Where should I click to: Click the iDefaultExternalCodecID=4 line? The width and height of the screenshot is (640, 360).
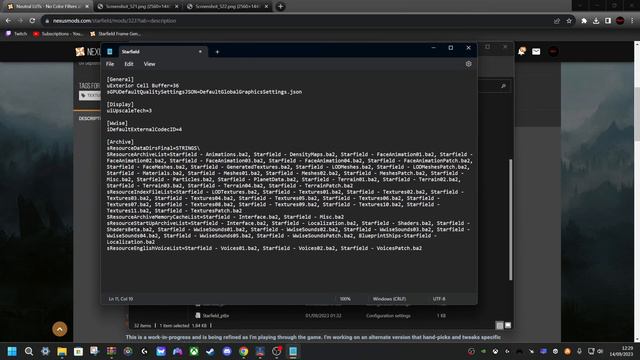click(144, 129)
